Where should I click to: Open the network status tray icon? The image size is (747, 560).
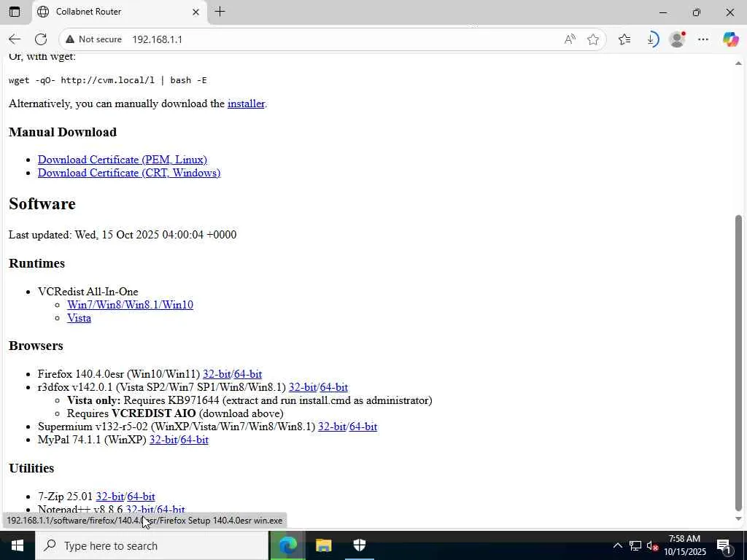click(635, 545)
